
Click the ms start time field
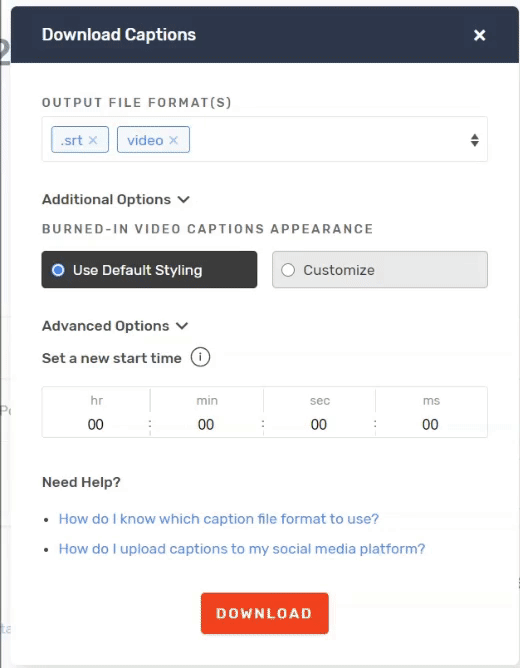[x=431, y=424]
